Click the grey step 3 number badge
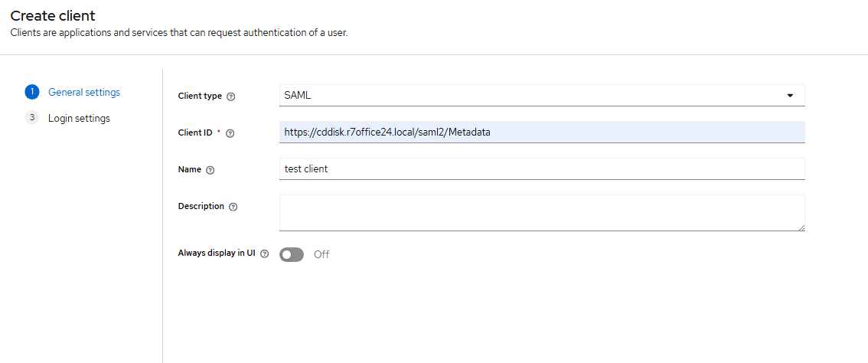The image size is (868, 363). (x=31, y=118)
